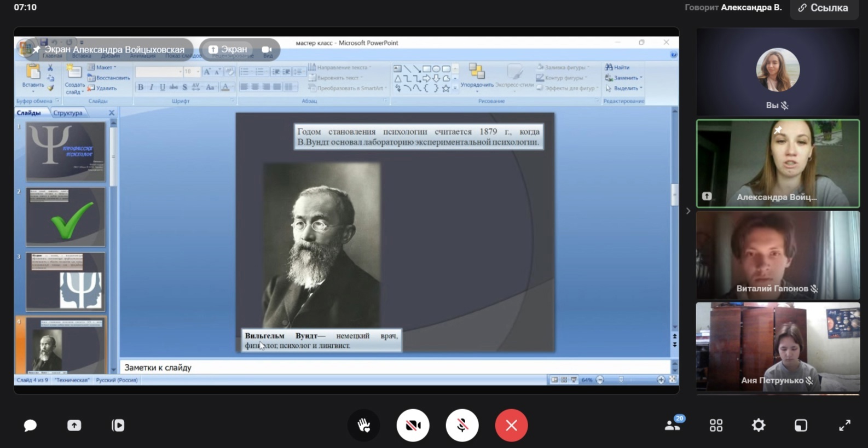Viewport: 868px width, 448px height.
Task: Expand the shapes gallery More arrow
Action: (x=455, y=88)
